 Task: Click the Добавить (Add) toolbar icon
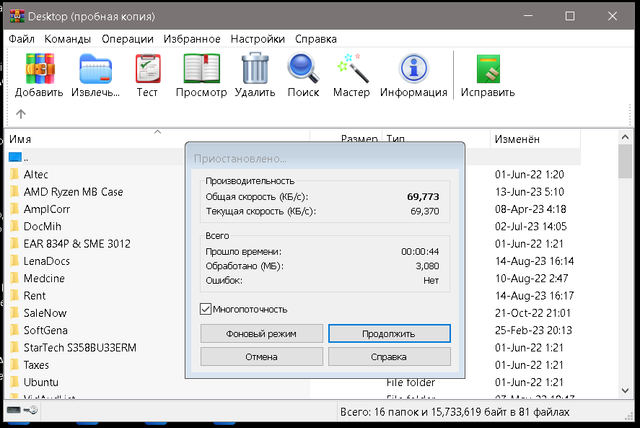point(39,69)
